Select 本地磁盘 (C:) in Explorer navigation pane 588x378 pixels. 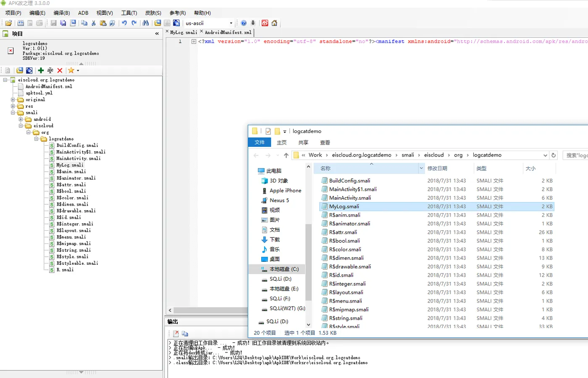(x=284, y=269)
